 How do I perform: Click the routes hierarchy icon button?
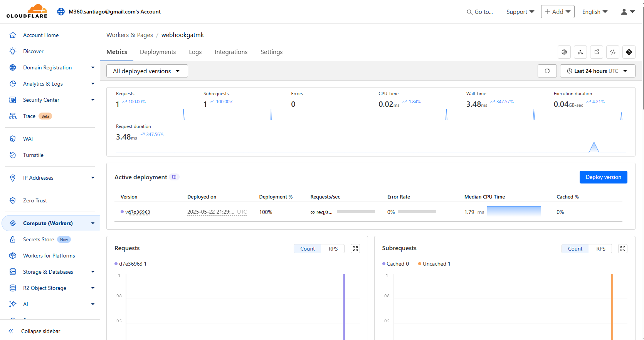pyautogui.click(x=580, y=52)
